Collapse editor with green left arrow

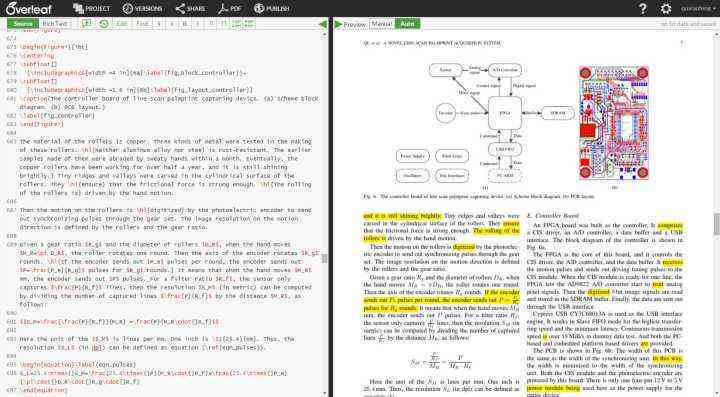[323, 23]
